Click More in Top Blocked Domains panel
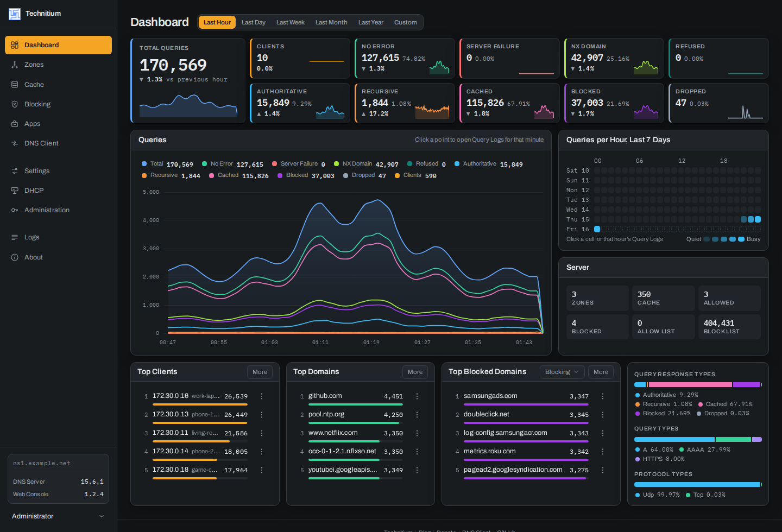The height and width of the screenshot is (532, 782). point(601,372)
